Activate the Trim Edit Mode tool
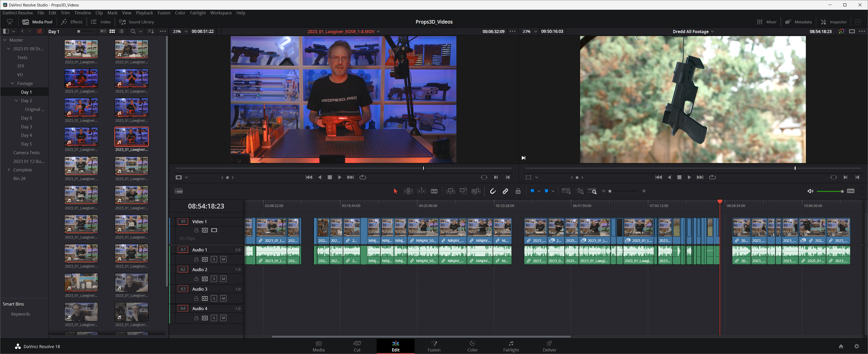The height and width of the screenshot is (354, 868). click(x=408, y=191)
